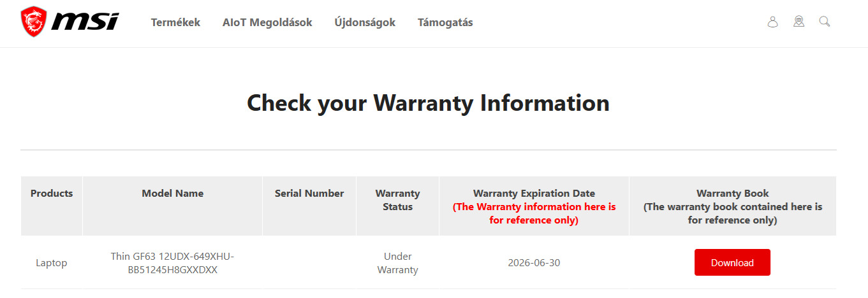The height and width of the screenshot is (298, 868).
Task: Click the Warranty Expiration Date header
Action: click(x=534, y=194)
